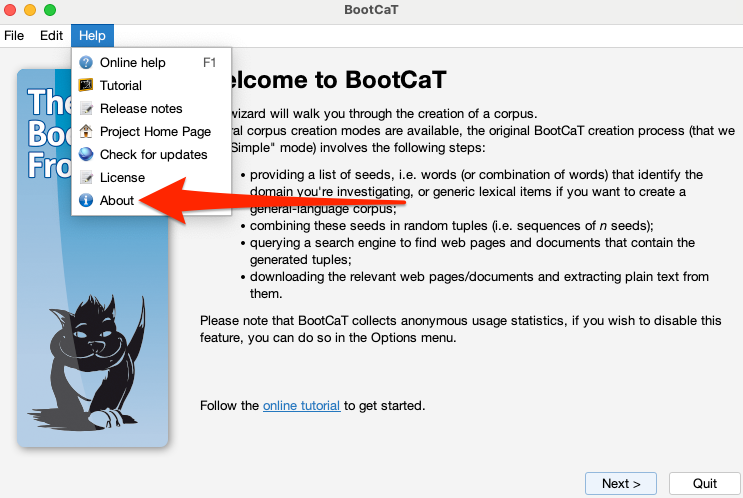Click the F1 shortcut label for Online help
743x498 pixels.
tap(210, 62)
